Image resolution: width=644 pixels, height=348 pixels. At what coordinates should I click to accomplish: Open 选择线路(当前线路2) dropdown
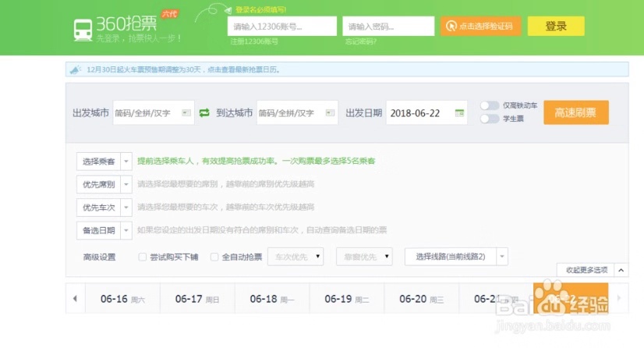(456, 257)
